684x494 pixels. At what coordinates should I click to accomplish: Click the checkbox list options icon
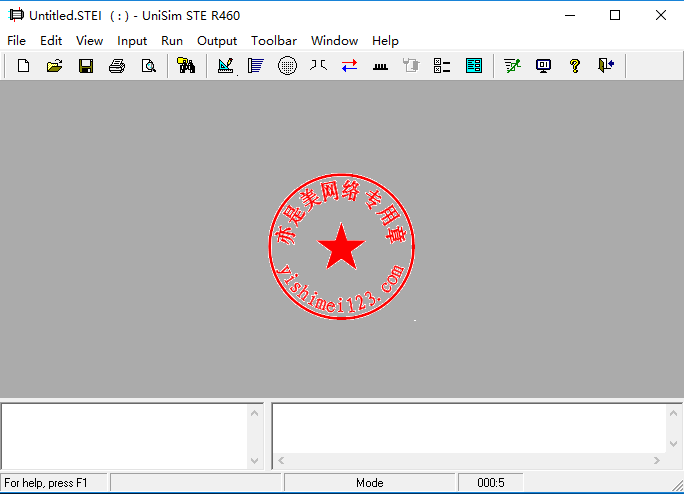click(442, 66)
